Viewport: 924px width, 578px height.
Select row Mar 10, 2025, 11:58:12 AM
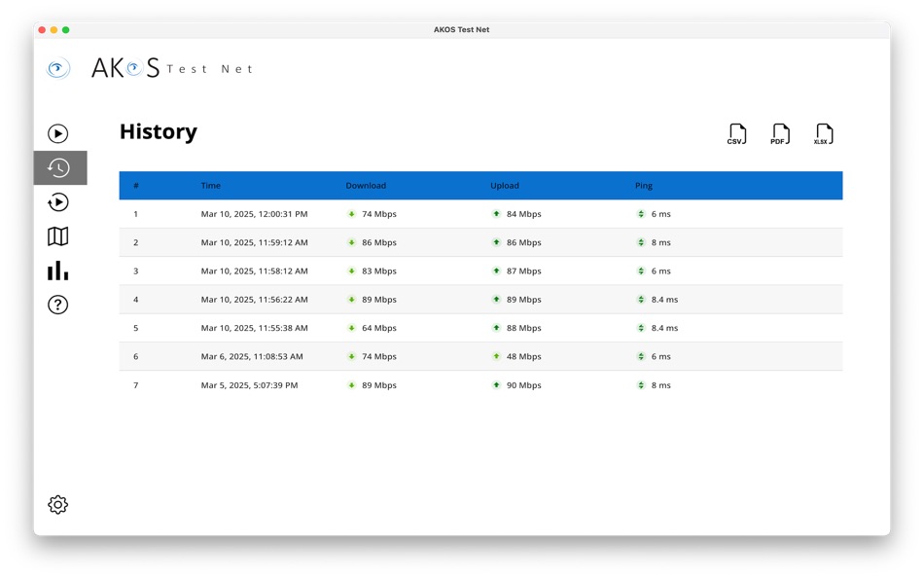tap(480, 271)
